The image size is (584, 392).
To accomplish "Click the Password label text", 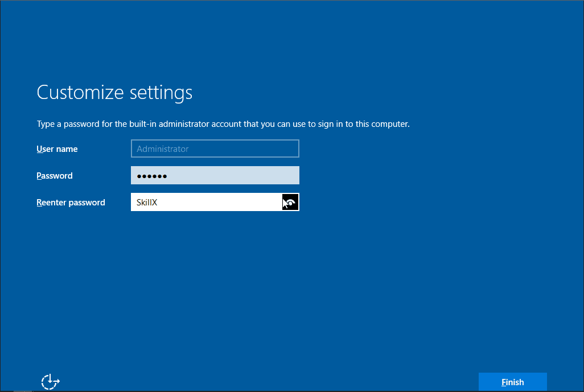I will click(x=54, y=176).
